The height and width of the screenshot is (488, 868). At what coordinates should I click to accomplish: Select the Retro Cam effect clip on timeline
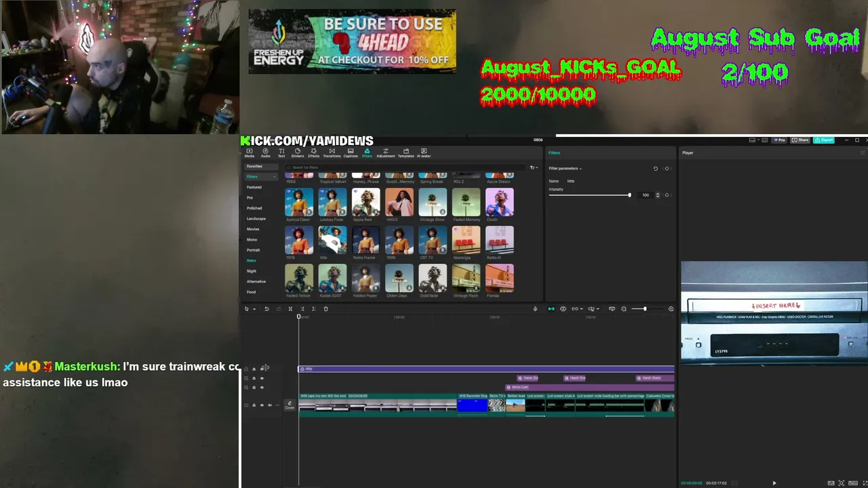pyautogui.click(x=590, y=387)
